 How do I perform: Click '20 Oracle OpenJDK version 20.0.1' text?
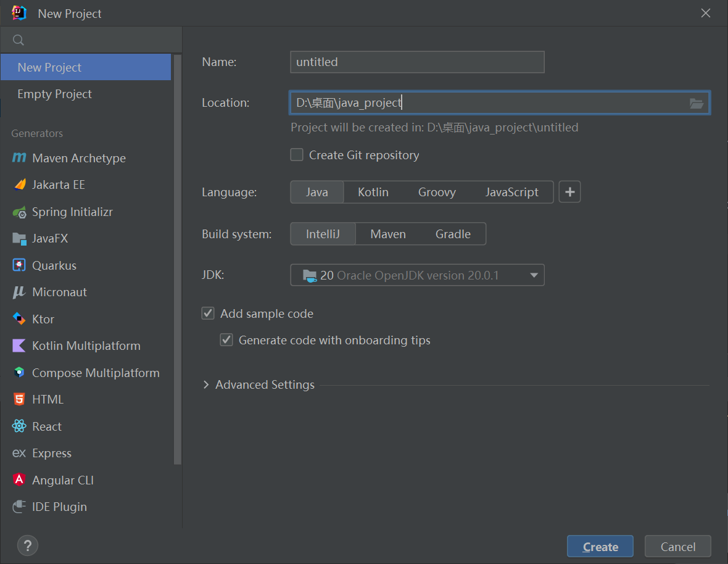(410, 275)
